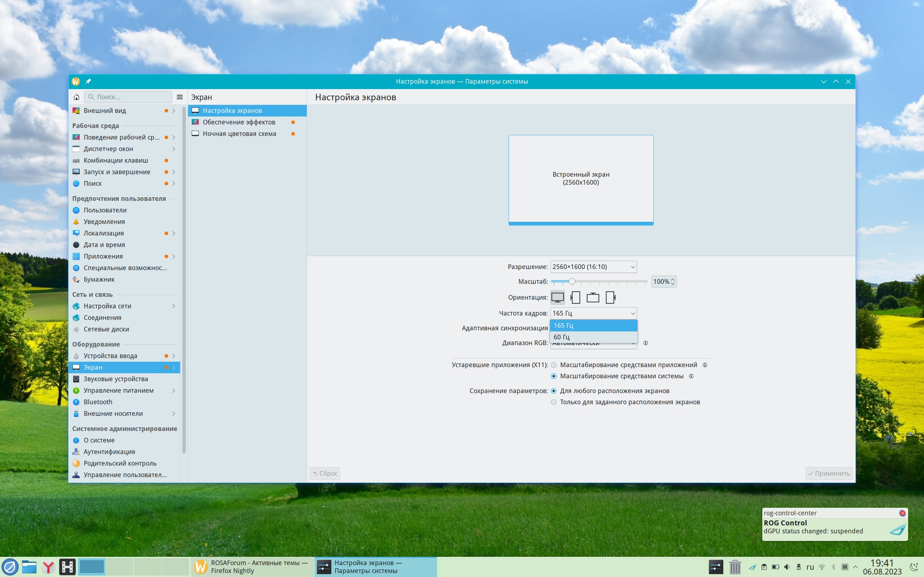
Task: Select landscape normal orientation icon
Action: tap(557, 297)
